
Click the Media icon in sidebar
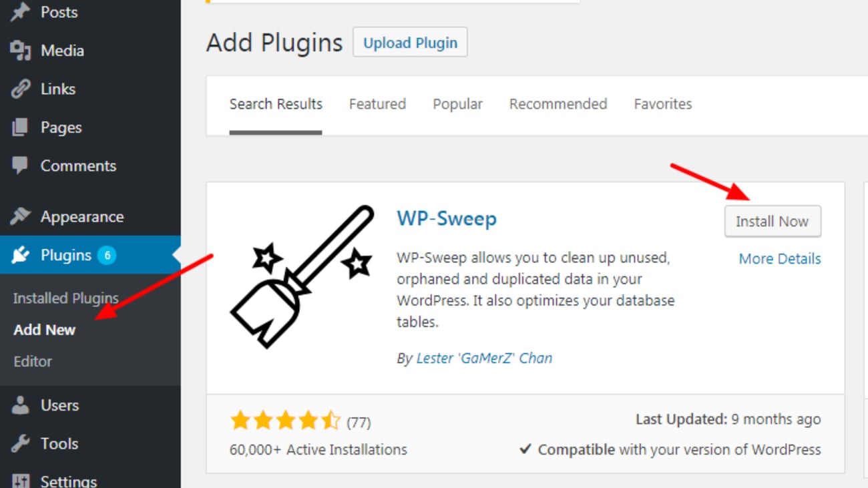[21, 51]
